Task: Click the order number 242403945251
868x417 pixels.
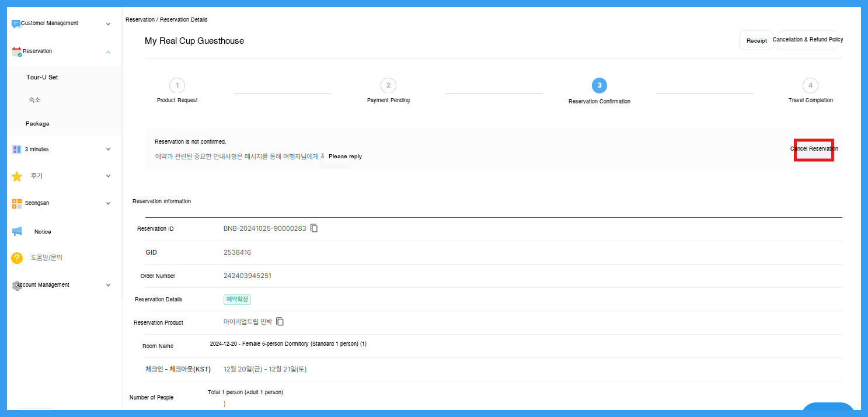Action: [247, 276]
